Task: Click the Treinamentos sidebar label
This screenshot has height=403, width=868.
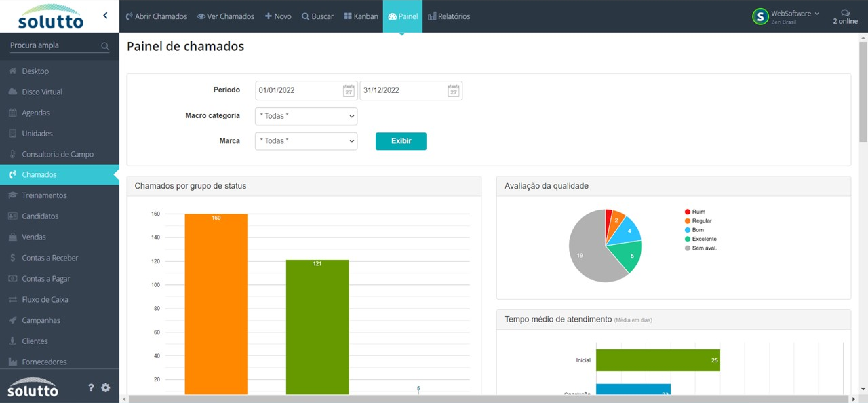Action: (x=44, y=195)
